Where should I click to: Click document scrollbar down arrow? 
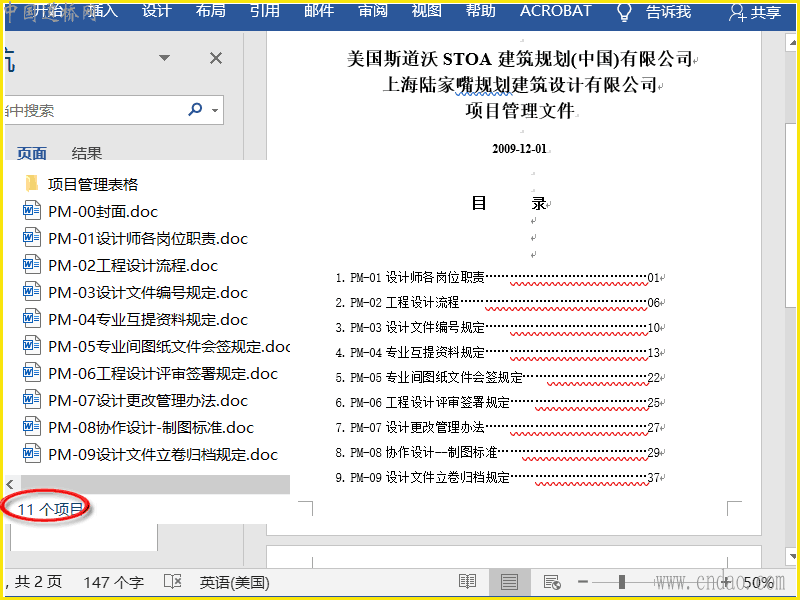pyautogui.click(x=792, y=556)
